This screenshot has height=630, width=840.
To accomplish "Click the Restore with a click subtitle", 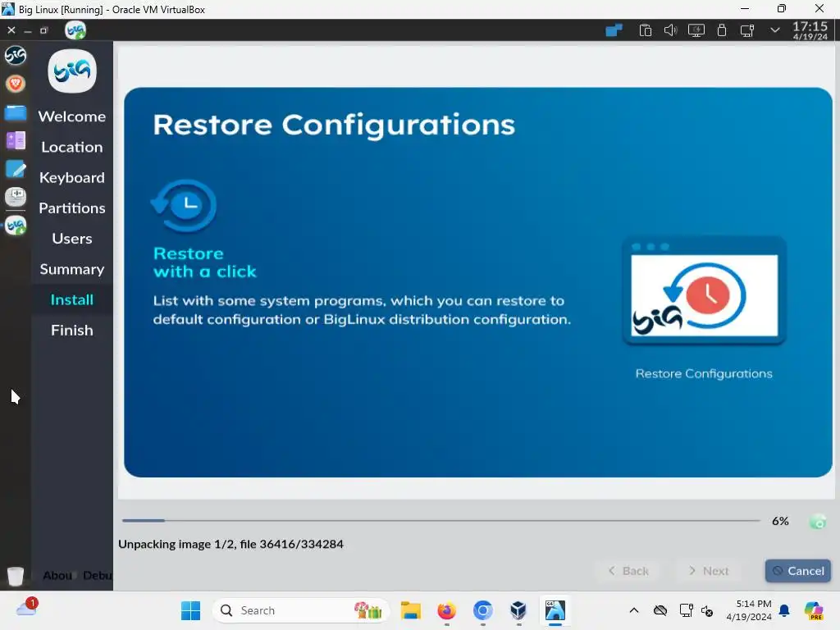I will pyautogui.click(x=204, y=262).
